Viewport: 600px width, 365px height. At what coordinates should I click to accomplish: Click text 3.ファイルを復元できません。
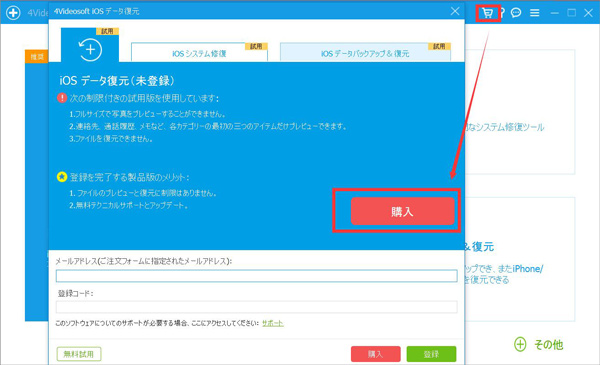(111, 139)
